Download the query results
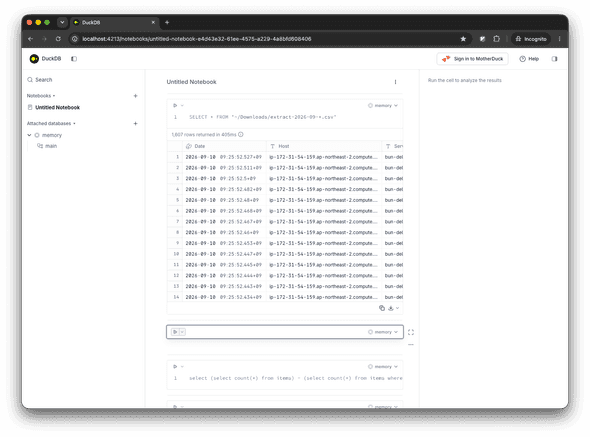The image size is (590, 437). [391, 308]
